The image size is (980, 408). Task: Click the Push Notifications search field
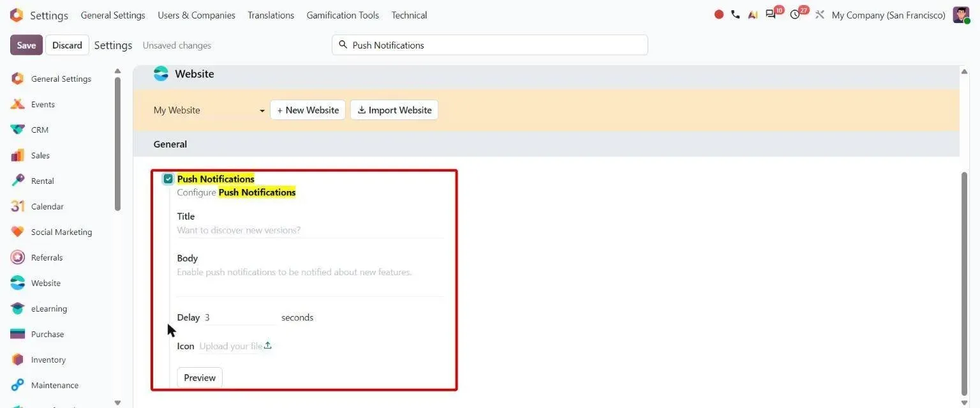pyautogui.click(x=489, y=45)
